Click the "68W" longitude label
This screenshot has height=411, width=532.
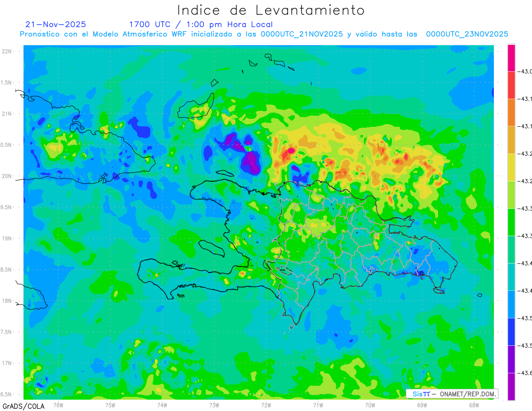coord(474,405)
